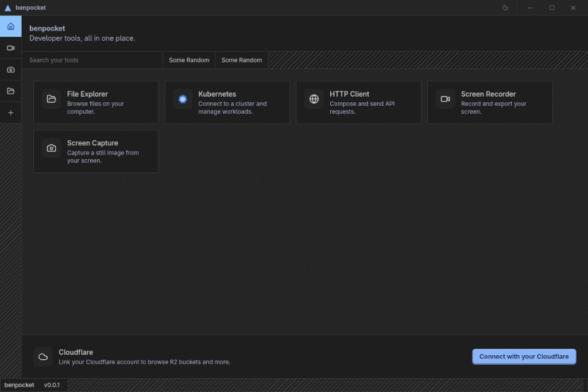588x392 pixels.
Task: Click the v0.0.1 version text
Action: [x=52, y=385]
